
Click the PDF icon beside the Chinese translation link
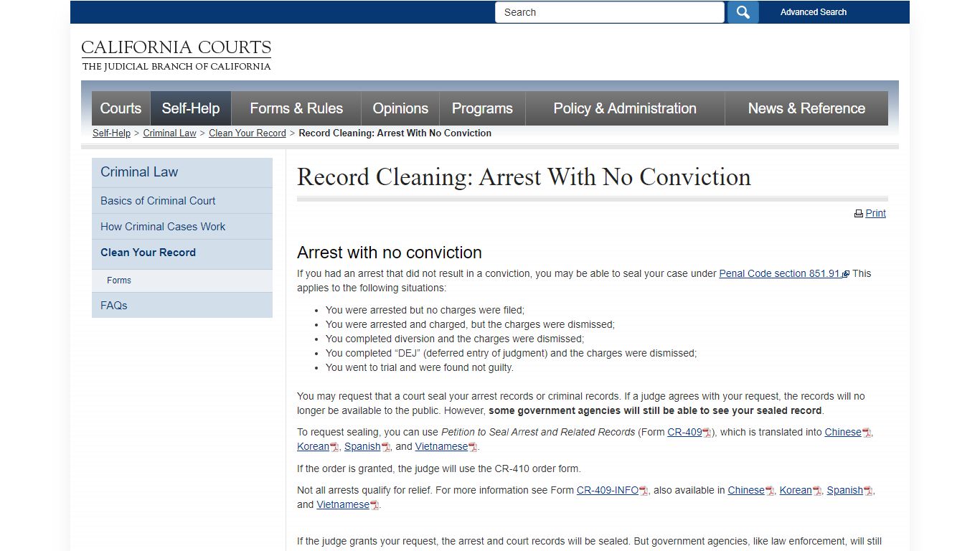tap(866, 432)
